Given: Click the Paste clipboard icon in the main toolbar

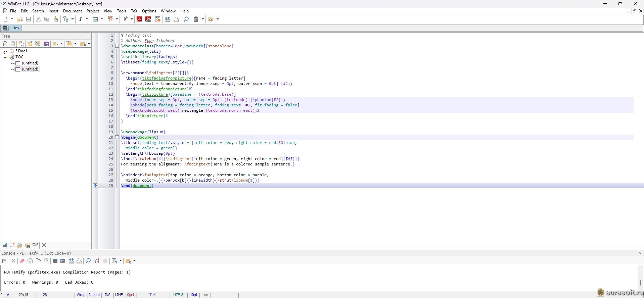Looking at the screenshot, I should click(56, 19).
